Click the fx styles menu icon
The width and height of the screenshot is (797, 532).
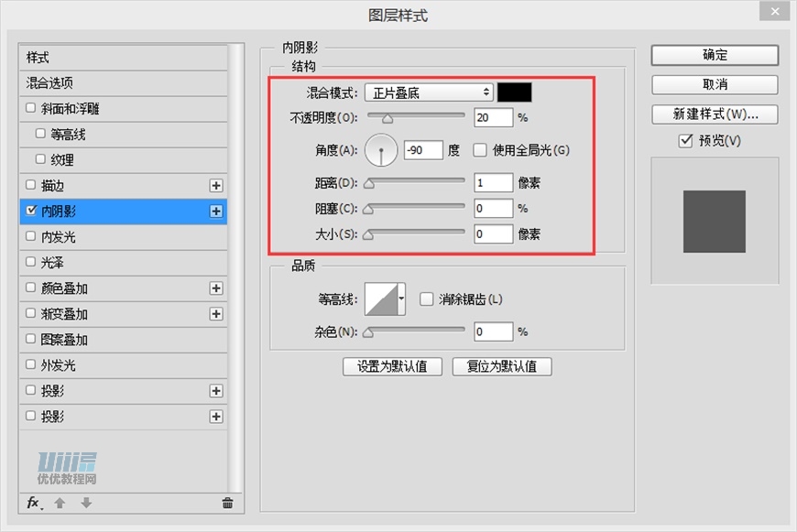point(32,503)
